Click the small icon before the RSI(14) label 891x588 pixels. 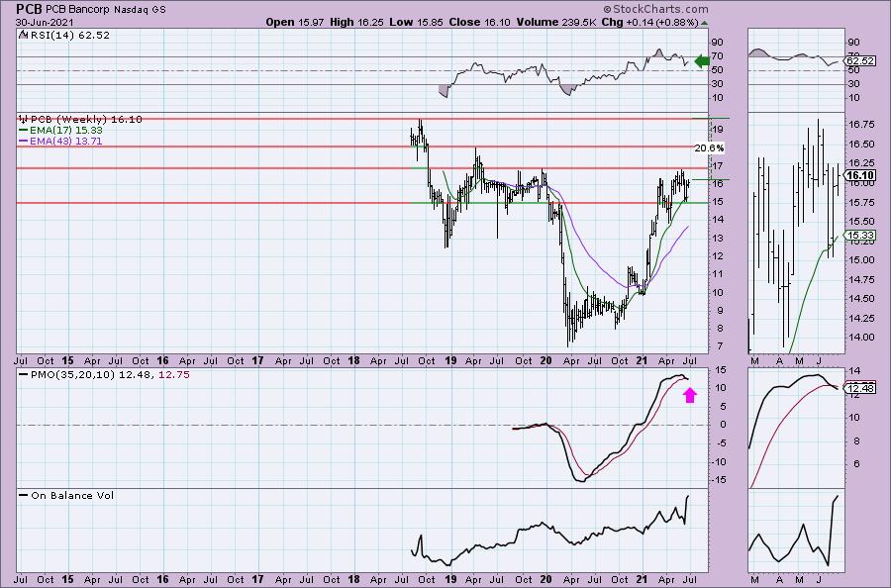tap(23, 35)
